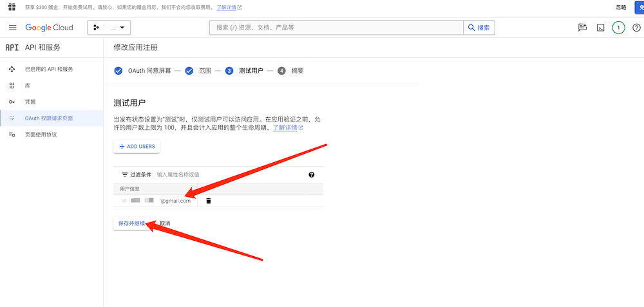Open the hamburger navigation menu
Image resolution: width=644 pixels, height=307 pixels.
pos(12,28)
